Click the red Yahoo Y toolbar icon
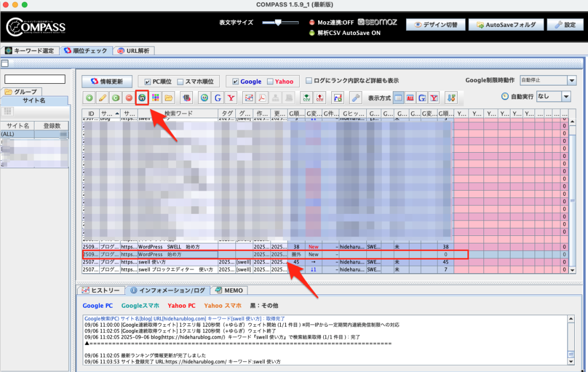 [231, 98]
